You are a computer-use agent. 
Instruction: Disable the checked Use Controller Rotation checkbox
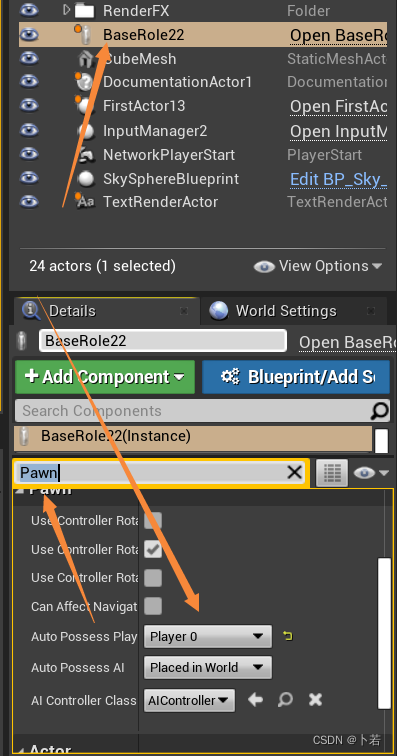tap(153, 549)
